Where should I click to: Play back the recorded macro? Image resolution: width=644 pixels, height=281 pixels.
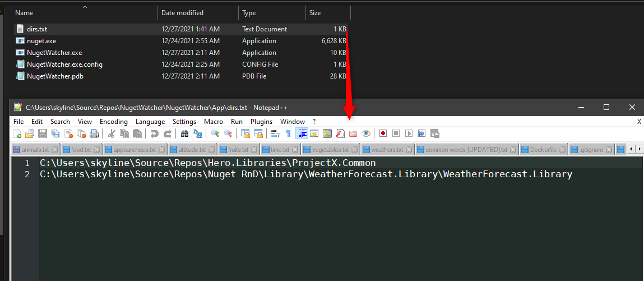point(409,133)
